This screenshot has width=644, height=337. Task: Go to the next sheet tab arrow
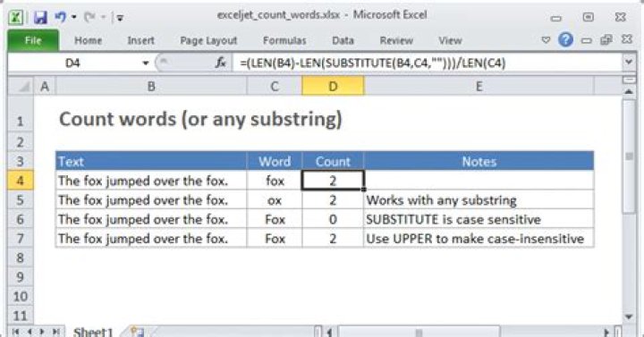pos(42,332)
